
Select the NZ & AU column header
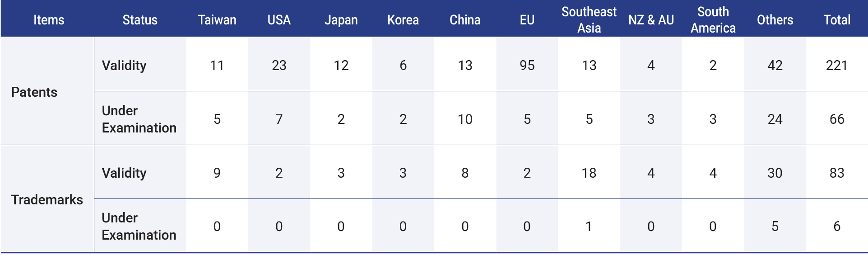click(x=651, y=20)
